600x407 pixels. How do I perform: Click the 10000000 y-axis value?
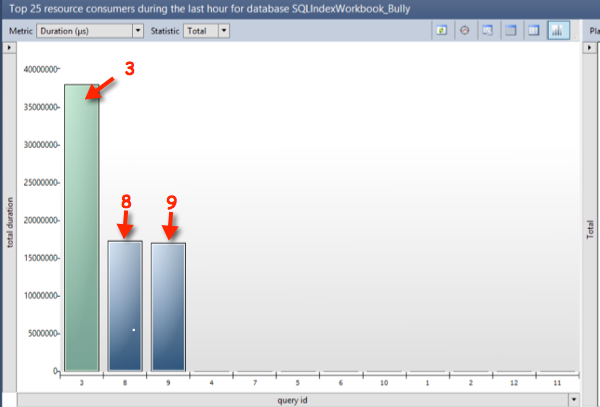coord(41,296)
